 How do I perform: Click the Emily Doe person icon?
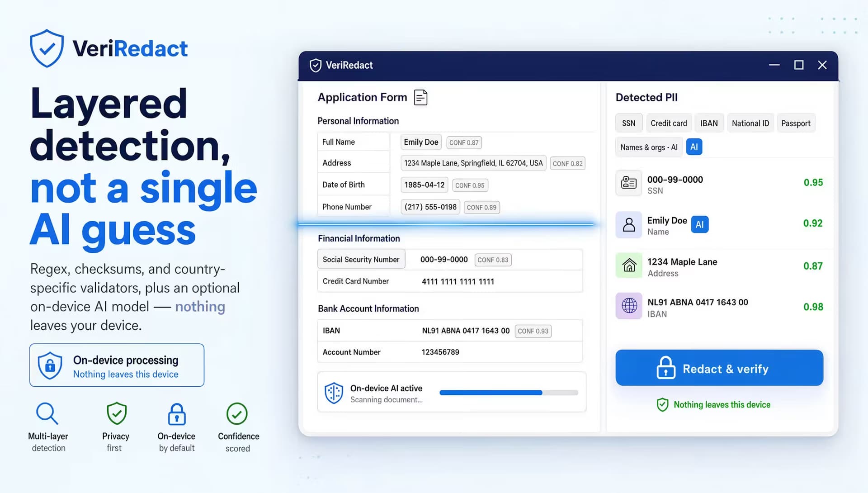click(x=629, y=224)
